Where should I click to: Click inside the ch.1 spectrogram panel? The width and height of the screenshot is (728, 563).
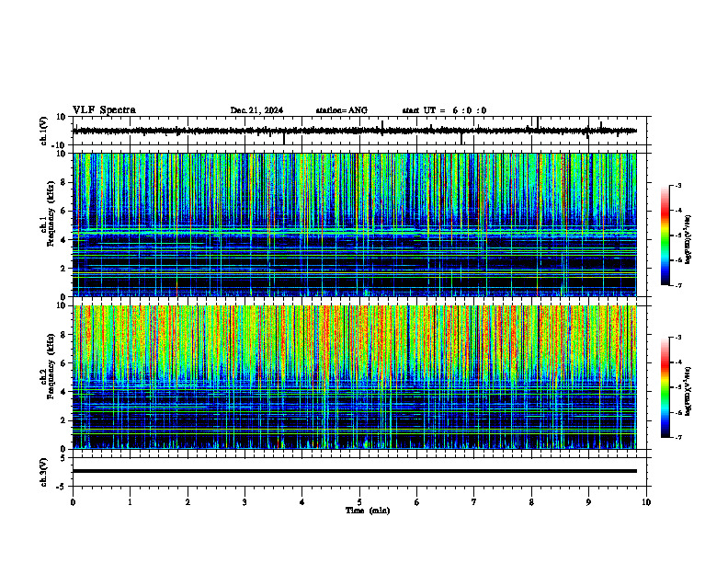tap(355, 224)
